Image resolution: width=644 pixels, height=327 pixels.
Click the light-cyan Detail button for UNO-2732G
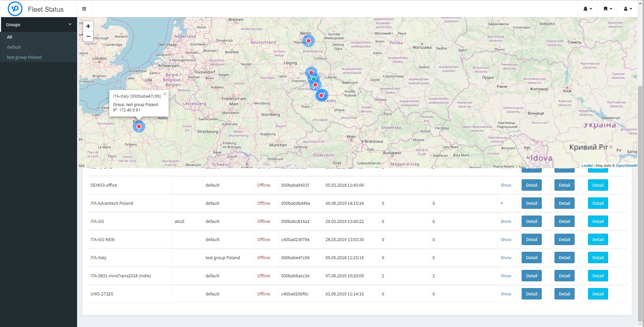click(598, 294)
